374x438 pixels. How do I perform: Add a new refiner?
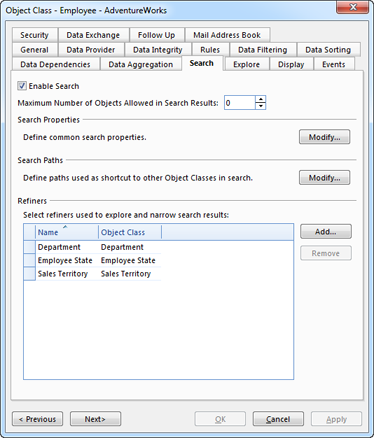point(326,232)
